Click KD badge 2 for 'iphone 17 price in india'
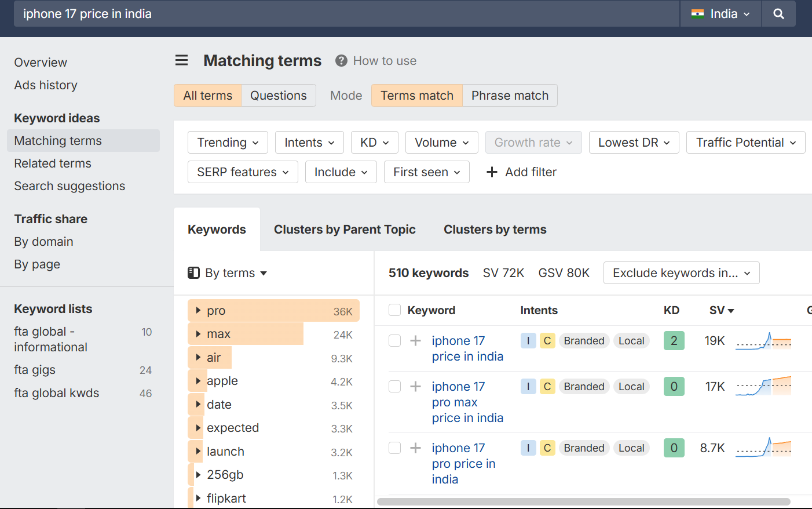Image resolution: width=812 pixels, height=509 pixels. point(674,341)
